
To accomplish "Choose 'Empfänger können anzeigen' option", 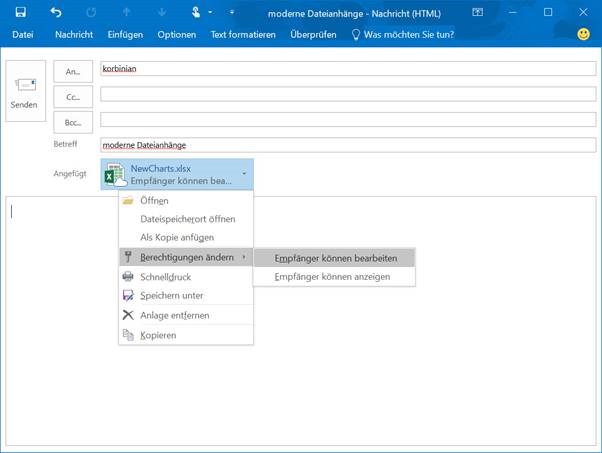I will pos(332,276).
